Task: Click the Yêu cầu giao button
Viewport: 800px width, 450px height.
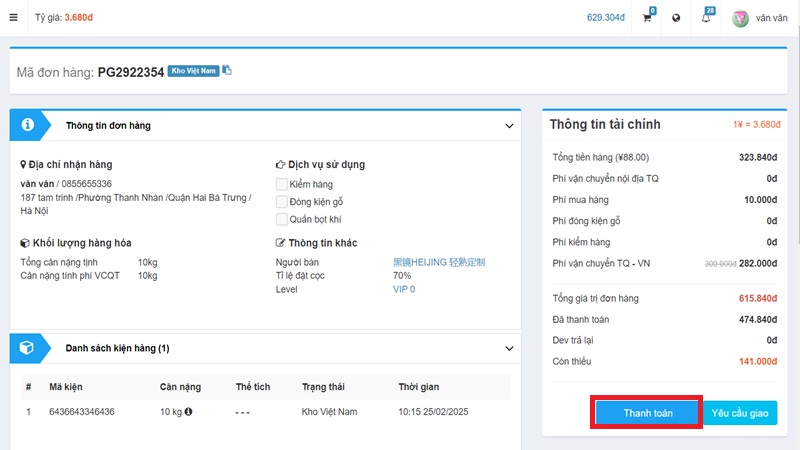Action: 741,412
